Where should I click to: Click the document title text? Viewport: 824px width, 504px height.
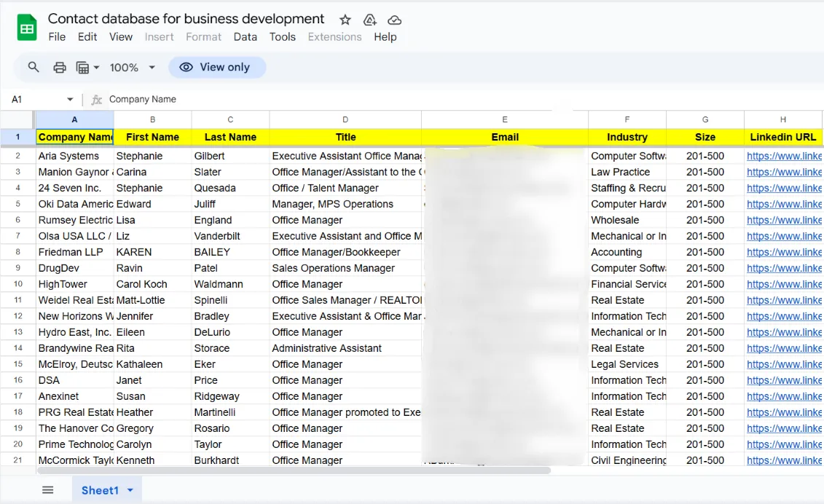(186, 19)
